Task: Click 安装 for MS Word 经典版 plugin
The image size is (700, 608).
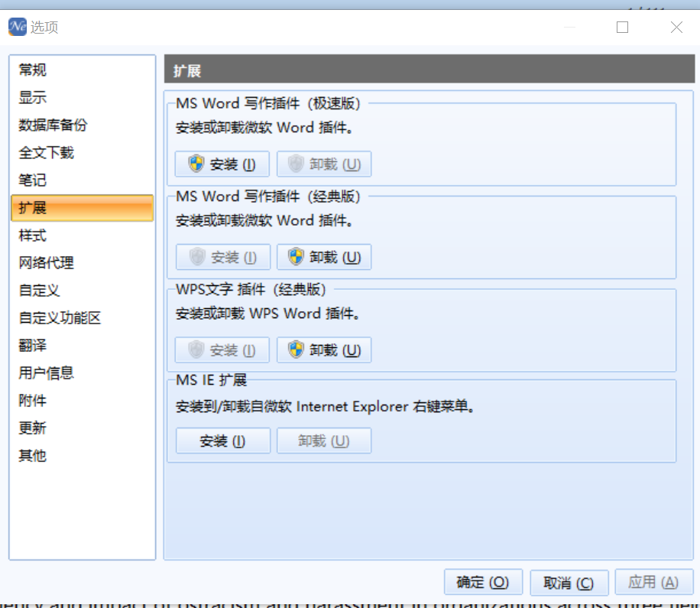Action: 223,257
